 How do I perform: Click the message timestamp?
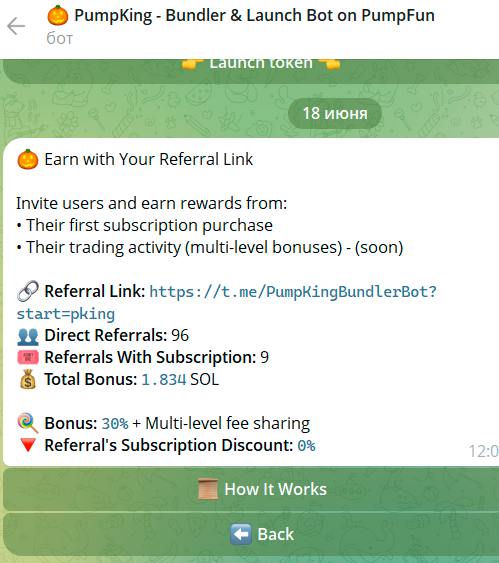pos(484,451)
